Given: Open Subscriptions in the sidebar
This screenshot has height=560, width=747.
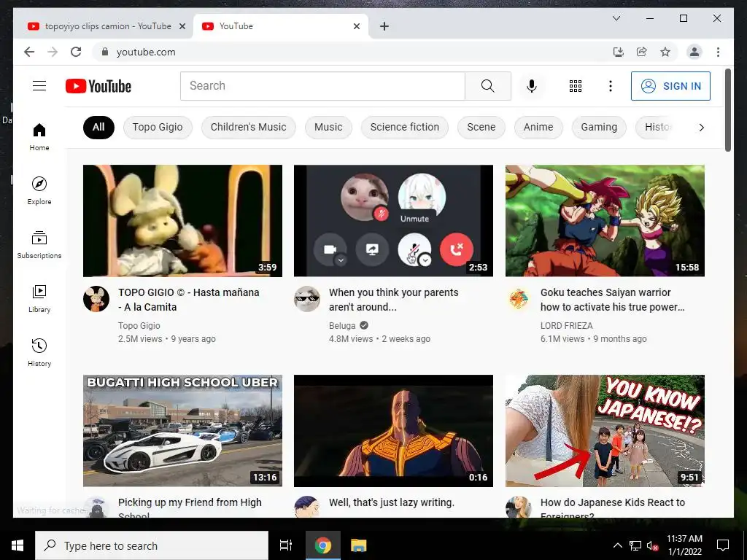Looking at the screenshot, I should [39, 245].
